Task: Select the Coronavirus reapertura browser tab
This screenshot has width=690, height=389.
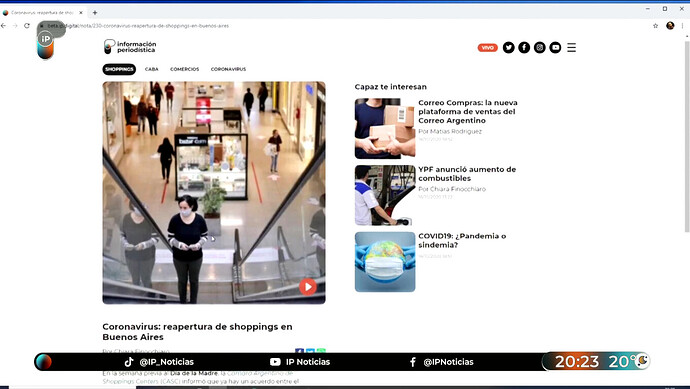Action: pyautogui.click(x=42, y=13)
